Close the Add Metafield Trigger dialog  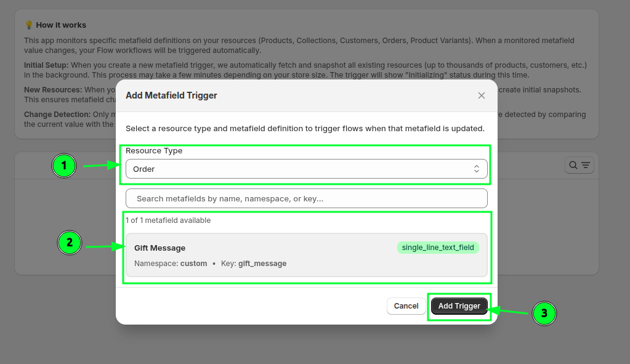[x=482, y=95]
